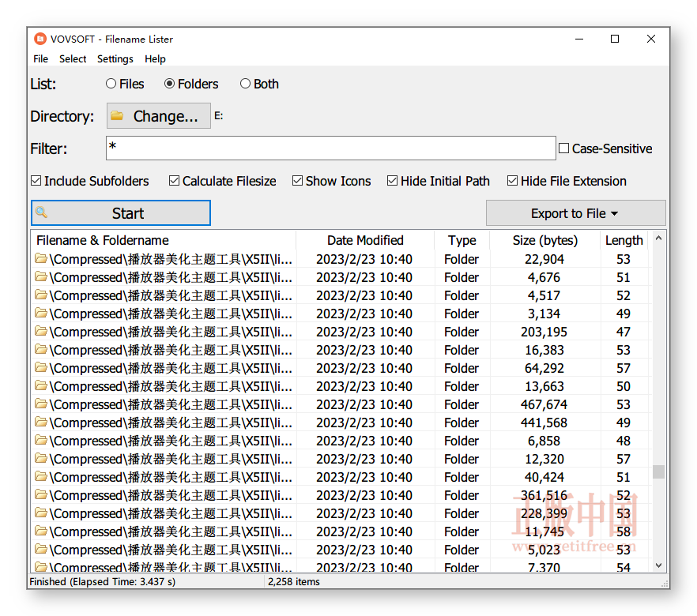Sort by Length column header
Viewport: 697px width, 616px height.
624,240
